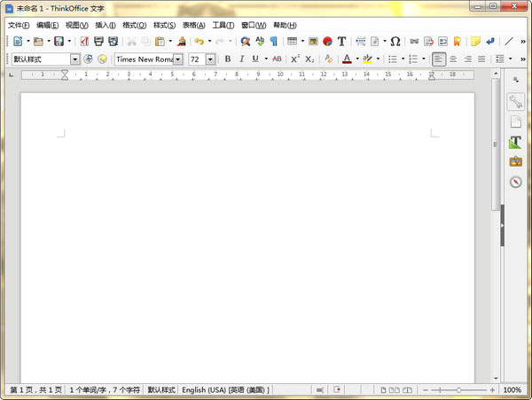The width and height of the screenshot is (532, 400).
Task: Click into the blank document page
Action: click(x=247, y=238)
